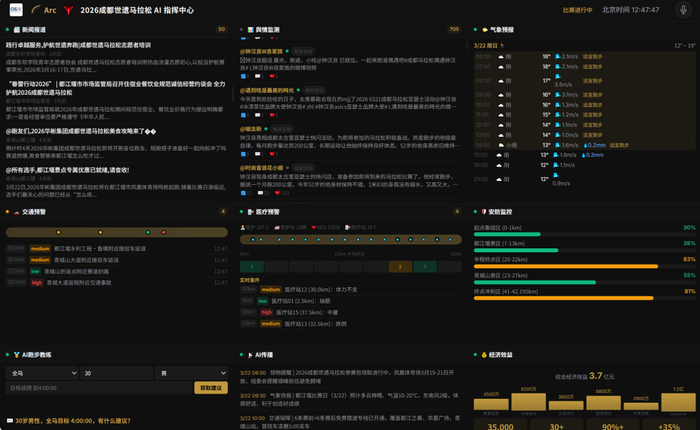Click the heart icon with 123 likes
700x430 pixels.
point(277,193)
